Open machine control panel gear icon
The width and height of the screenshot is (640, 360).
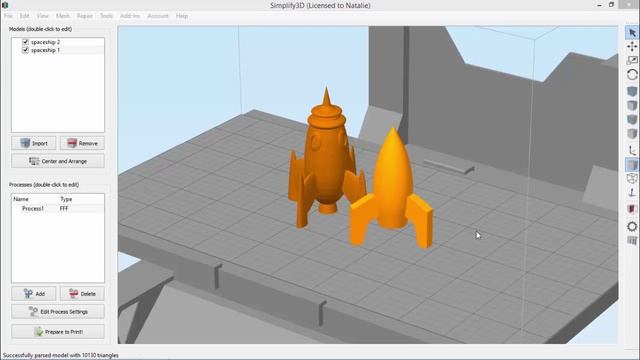pos(632,227)
